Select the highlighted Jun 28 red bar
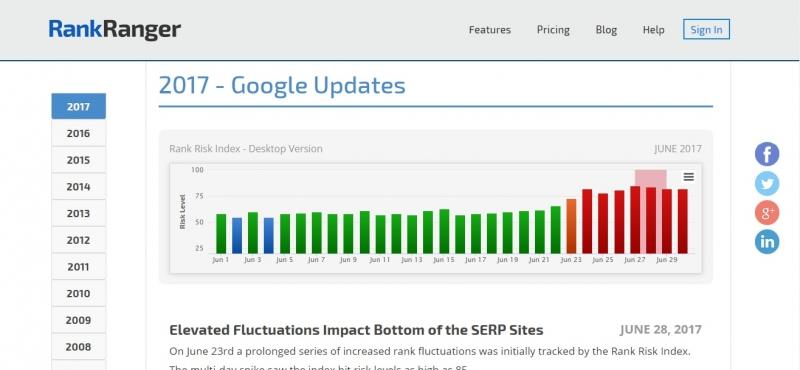Viewport: 800px width, 370px height. pos(651,220)
